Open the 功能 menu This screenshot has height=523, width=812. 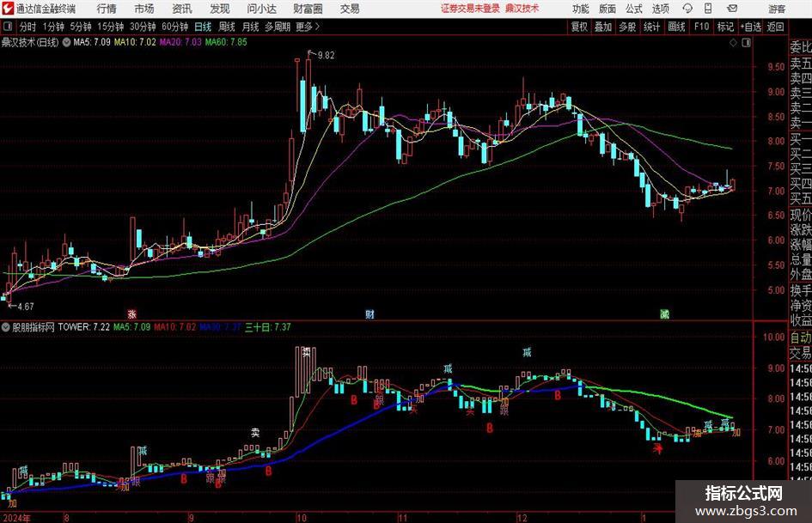(x=581, y=9)
